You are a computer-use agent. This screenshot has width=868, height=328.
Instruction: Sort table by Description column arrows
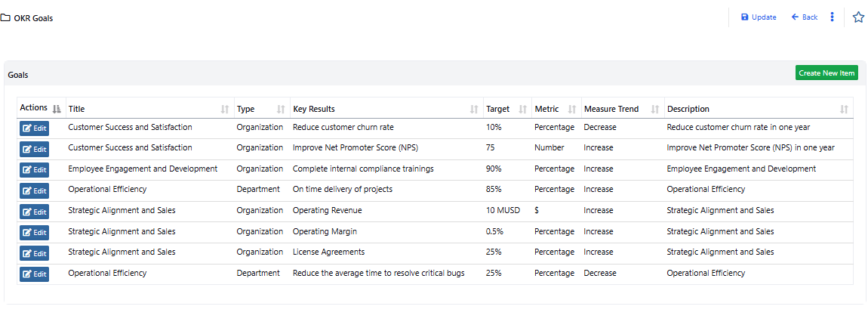point(844,110)
